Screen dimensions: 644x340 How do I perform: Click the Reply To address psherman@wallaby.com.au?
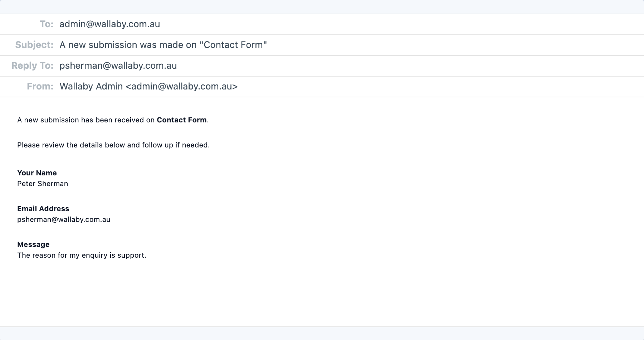pos(118,66)
